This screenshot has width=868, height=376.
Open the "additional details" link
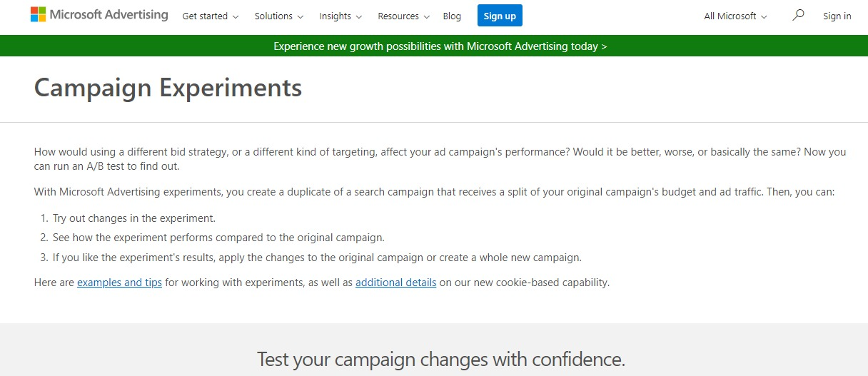tap(395, 283)
